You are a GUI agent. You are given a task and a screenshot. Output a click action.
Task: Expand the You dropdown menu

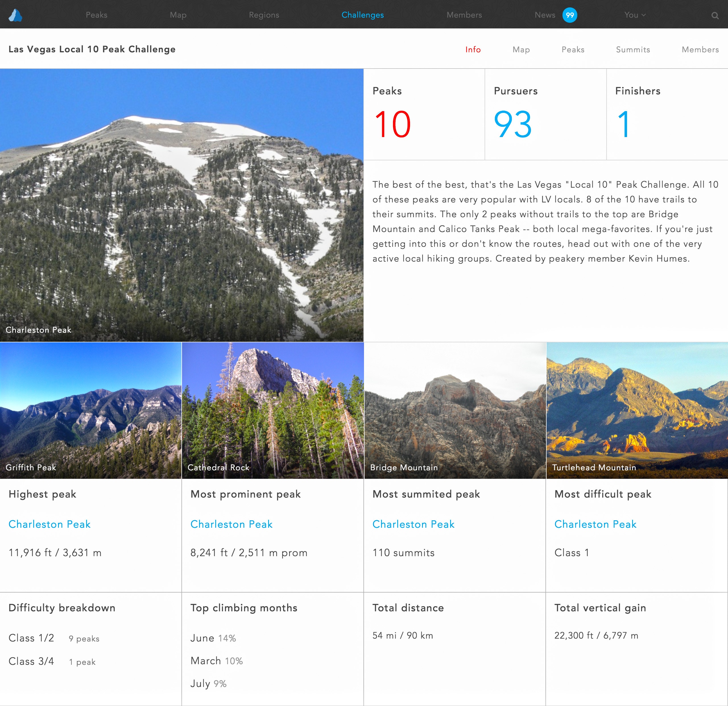634,15
